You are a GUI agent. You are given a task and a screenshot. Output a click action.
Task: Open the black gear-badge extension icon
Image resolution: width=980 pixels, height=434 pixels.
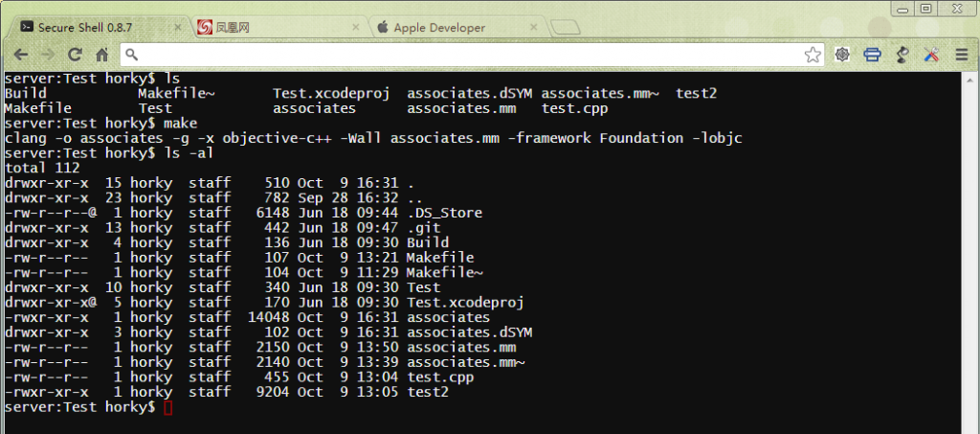click(x=842, y=55)
